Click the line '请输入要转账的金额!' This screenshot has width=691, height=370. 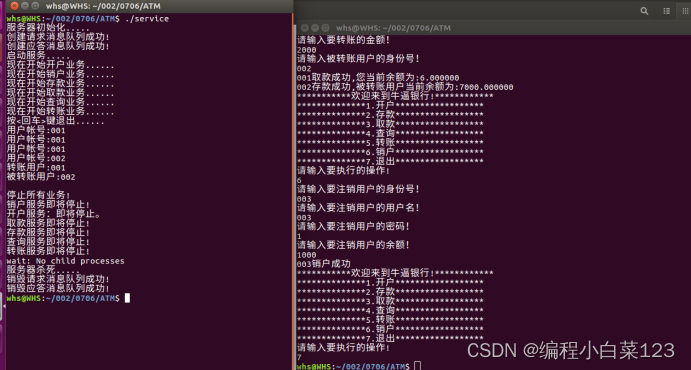click(344, 40)
